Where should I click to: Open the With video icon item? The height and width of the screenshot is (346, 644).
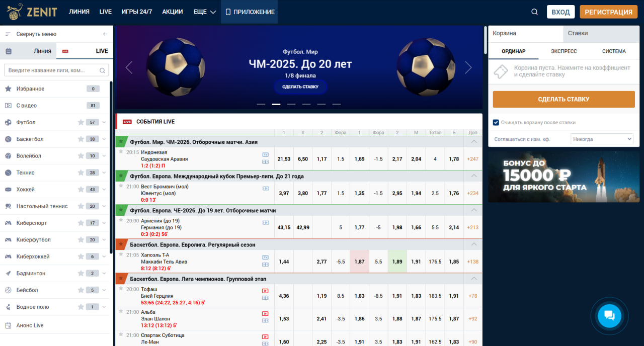click(8, 106)
